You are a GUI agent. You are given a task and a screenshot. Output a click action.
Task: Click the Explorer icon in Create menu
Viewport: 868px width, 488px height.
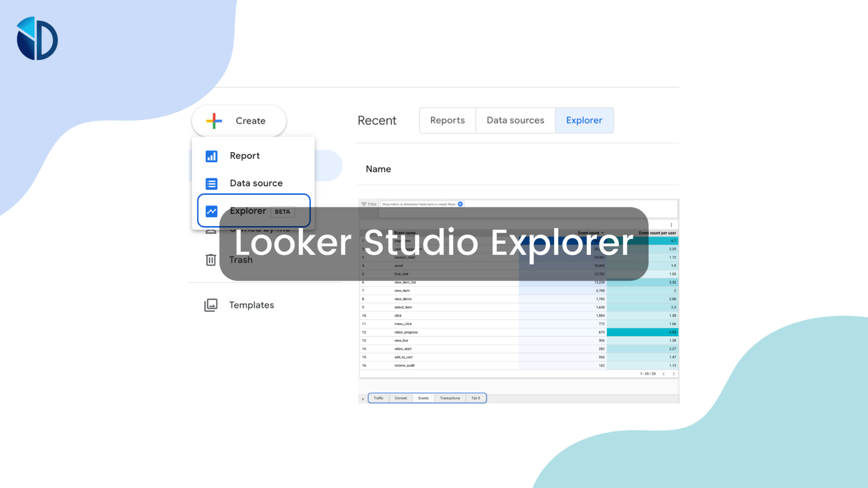click(x=213, y=210)
